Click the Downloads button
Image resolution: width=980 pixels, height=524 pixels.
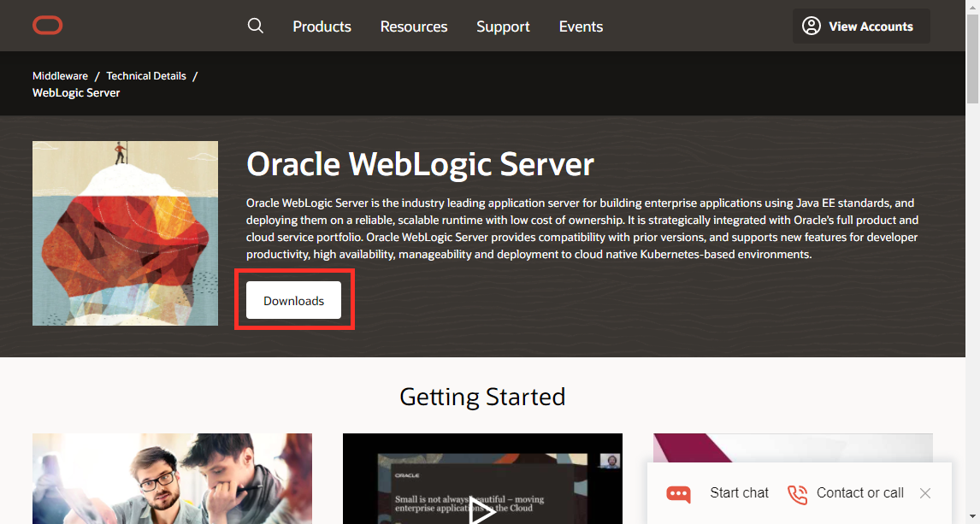point(293,300)
